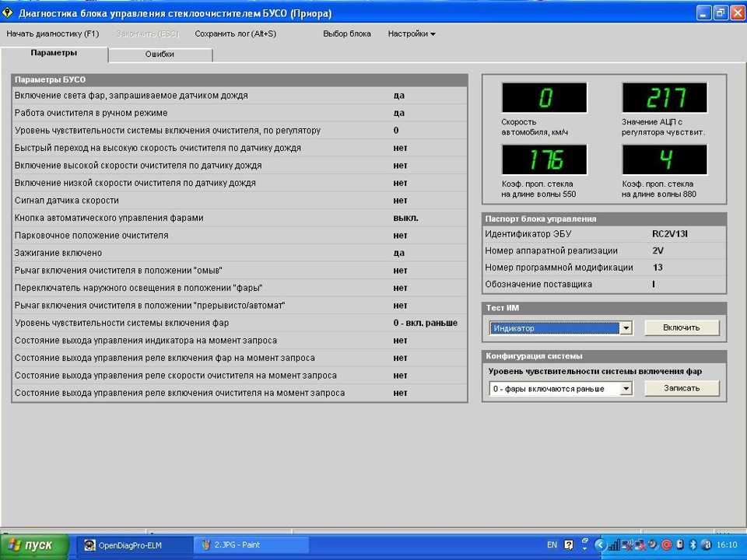Open 'Выбор блока' menu item
This screenshot has width=747, height=560.
point(347,33)
